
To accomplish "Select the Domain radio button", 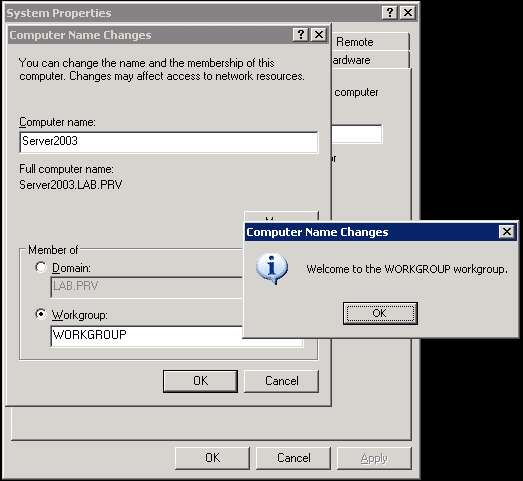I will pyautogui.click(x=41, y=267).
